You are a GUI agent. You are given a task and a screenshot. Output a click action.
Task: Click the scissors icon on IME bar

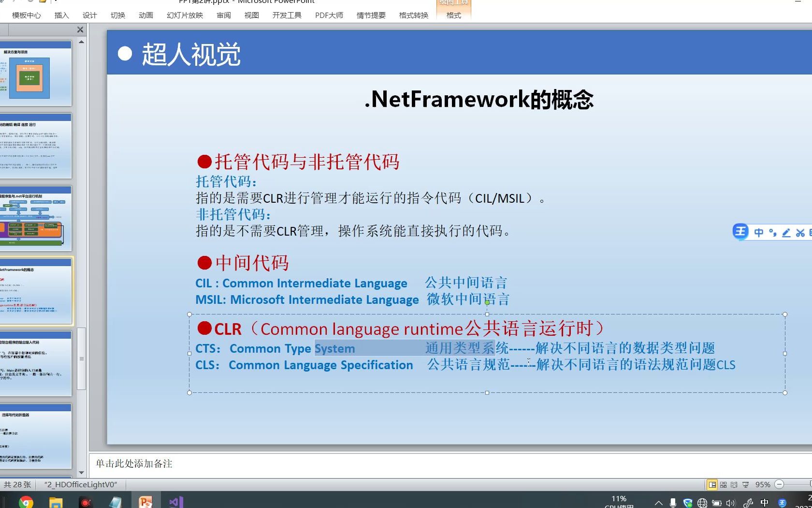[800, 233]
